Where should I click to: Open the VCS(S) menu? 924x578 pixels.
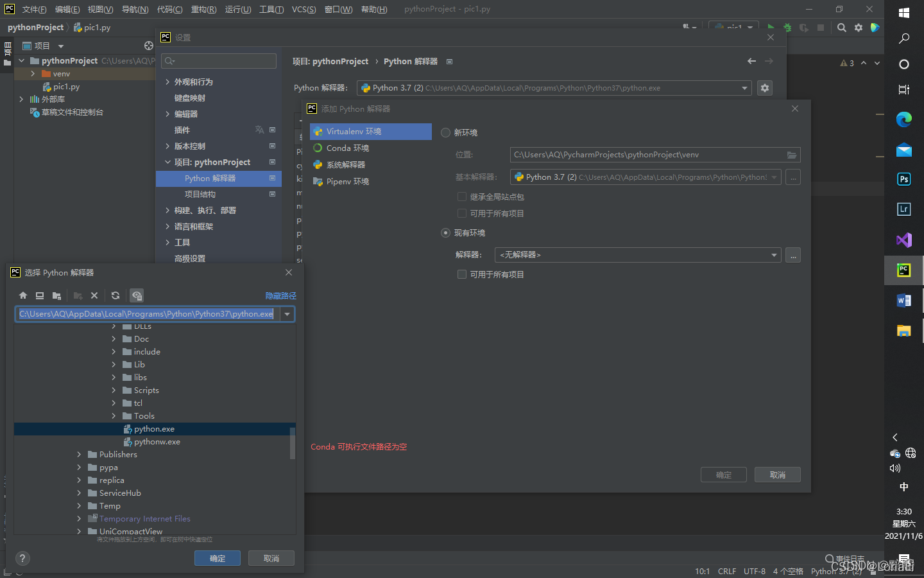[304, 9]
